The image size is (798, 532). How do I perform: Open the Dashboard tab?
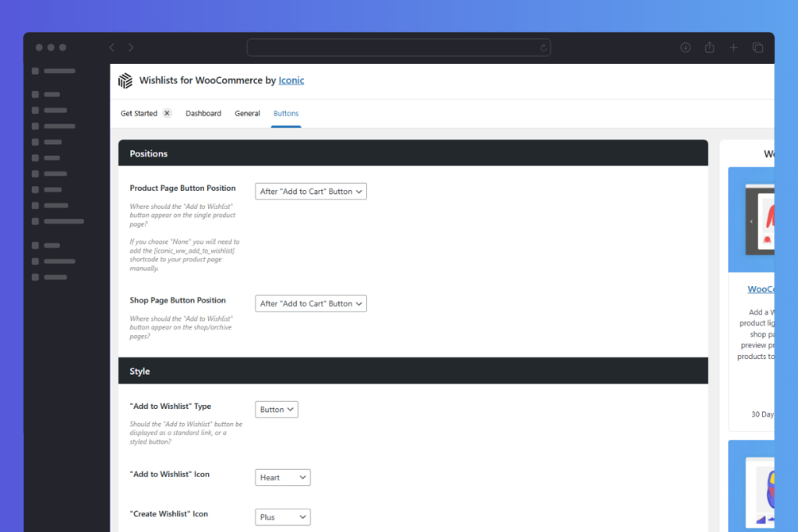(x=203, y=113)
